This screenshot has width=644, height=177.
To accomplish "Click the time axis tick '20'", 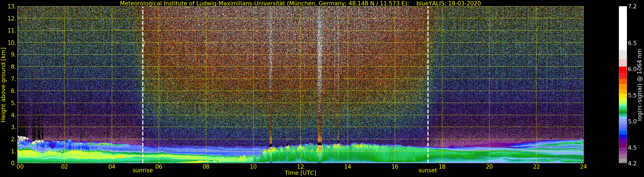I will tap(489, 167).
